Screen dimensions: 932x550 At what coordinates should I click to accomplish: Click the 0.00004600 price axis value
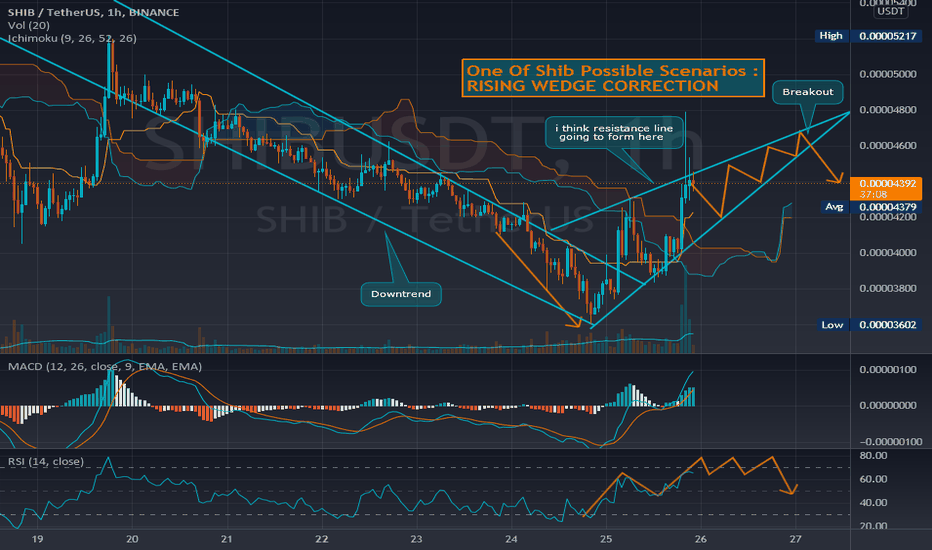pyautogui.click(x=888, y=146)
